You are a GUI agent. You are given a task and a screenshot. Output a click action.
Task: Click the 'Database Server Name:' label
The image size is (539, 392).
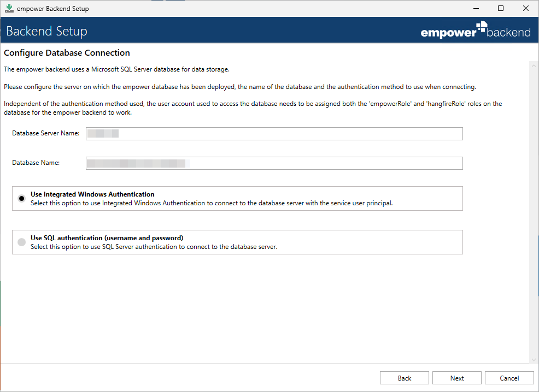[46, 133]
